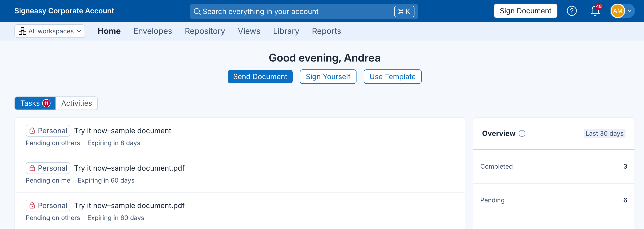The image size is (644, 229).
Task: Focus the 'Search everything in your account' field
Action: [304, 11]
